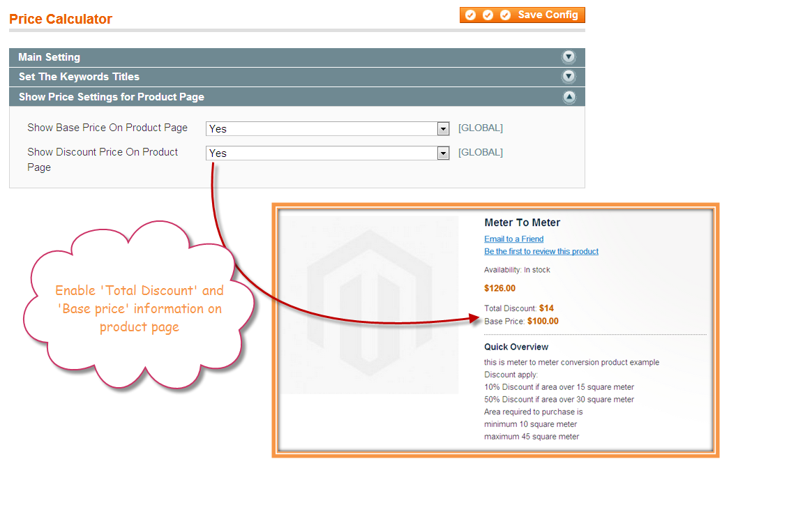Click the $126.00 product price

499,288
